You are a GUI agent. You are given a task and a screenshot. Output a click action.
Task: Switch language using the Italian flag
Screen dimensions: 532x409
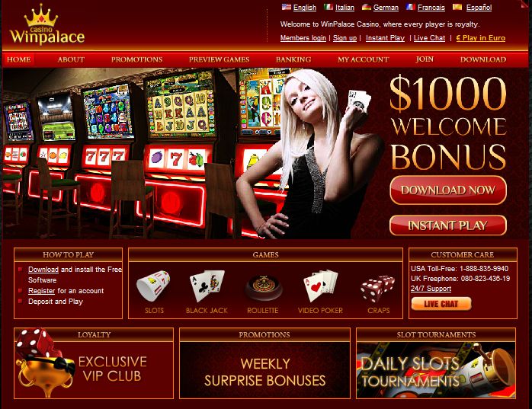(328, 7)
